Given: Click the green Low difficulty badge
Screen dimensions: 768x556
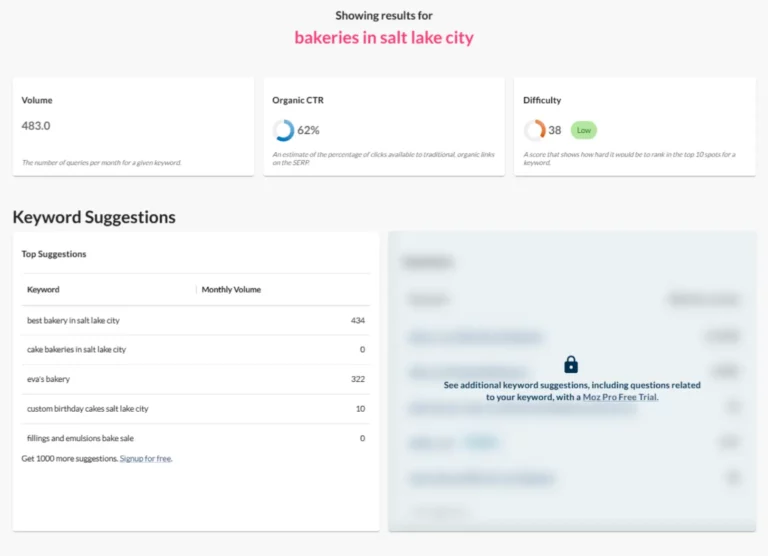Looking at the screenshot, I should pos(584,130).
